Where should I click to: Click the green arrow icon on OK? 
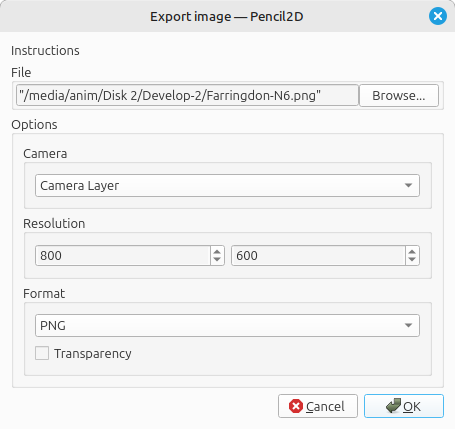click(393, 406)
